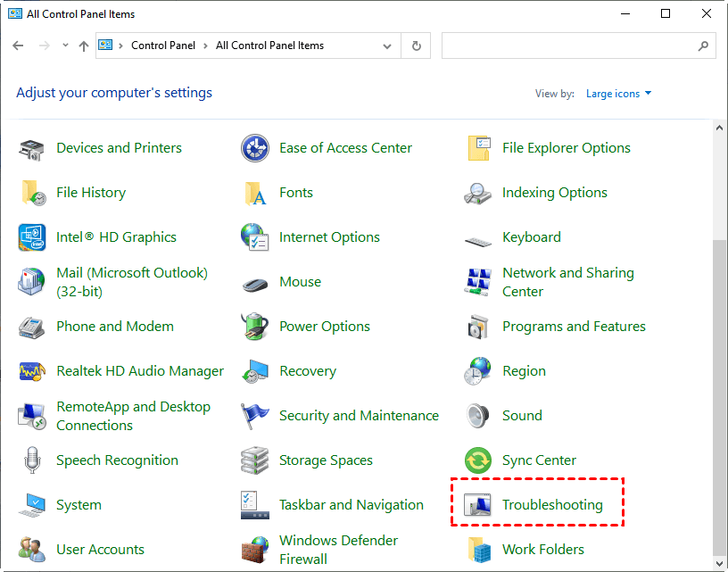The width and height of the screenshot is (728, 572).
Task: Expand the recent locations chevron
Action: tap(63, 46)
